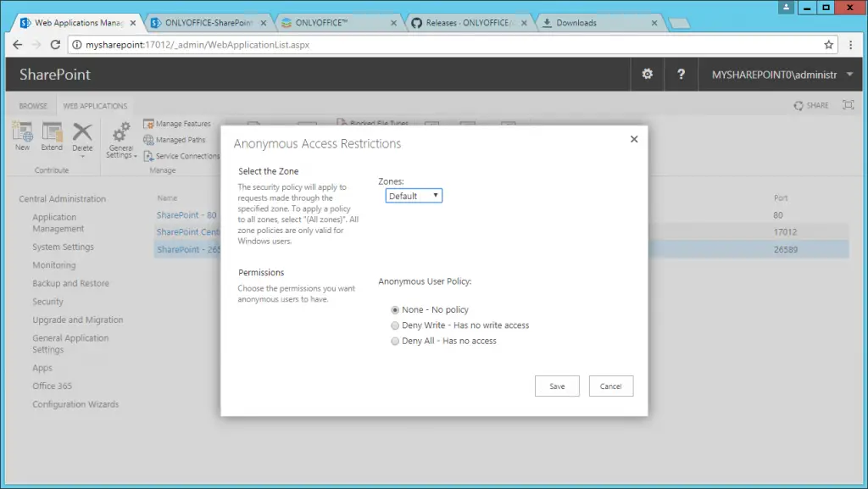Go to Configuration Wizards
Viewport: 868px width, 489px height.
pyautogui.click(x=75, y=404)
